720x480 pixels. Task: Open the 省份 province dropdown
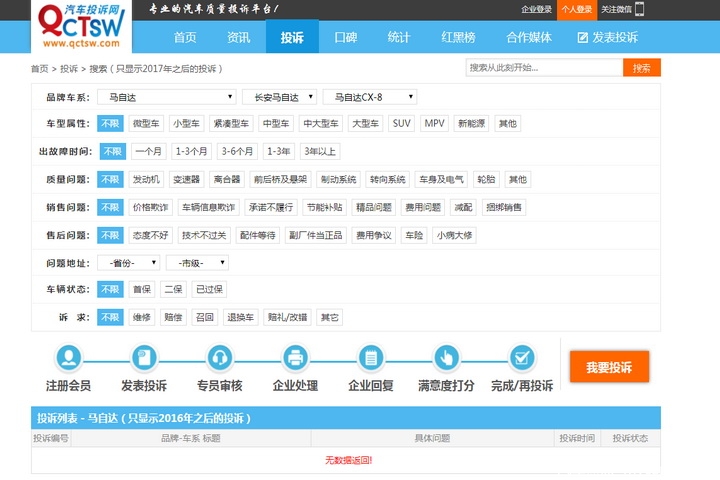point(129,263)
